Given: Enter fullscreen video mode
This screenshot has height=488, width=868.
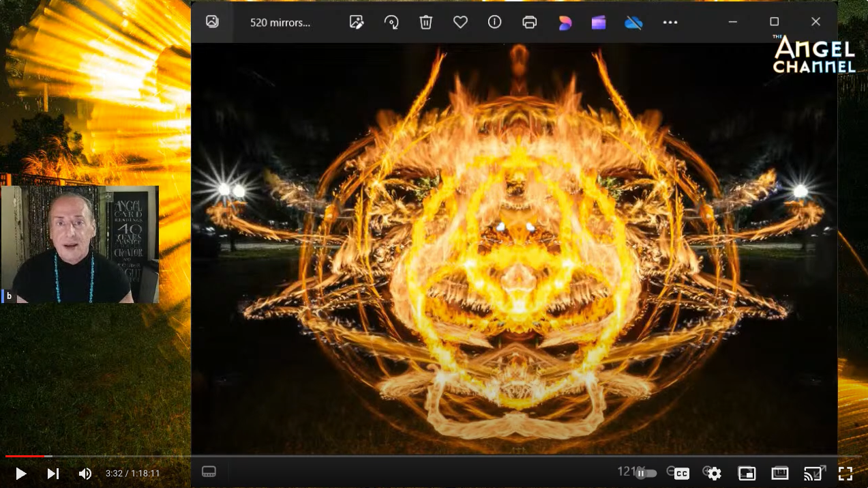Looking at the screenshot, I should [845, 474].
